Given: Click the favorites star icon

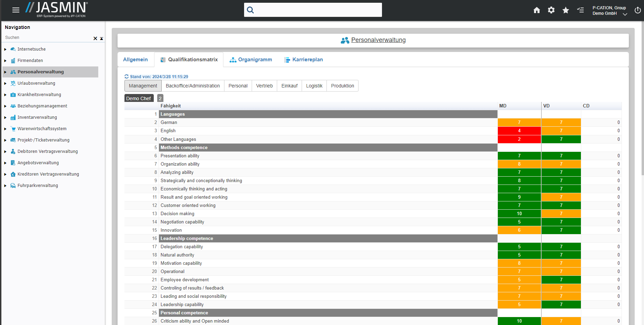Looking at the screenshot, I should [565, 10].
